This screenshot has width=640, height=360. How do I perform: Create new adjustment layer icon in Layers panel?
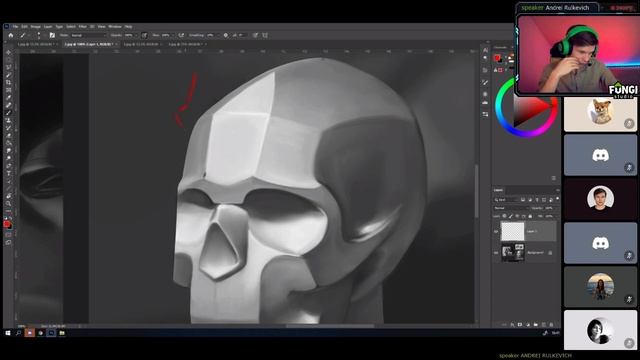[528, 324]
